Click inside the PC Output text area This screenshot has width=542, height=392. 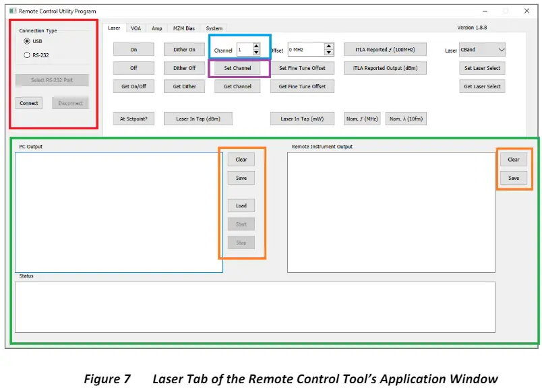coord(119,212)
